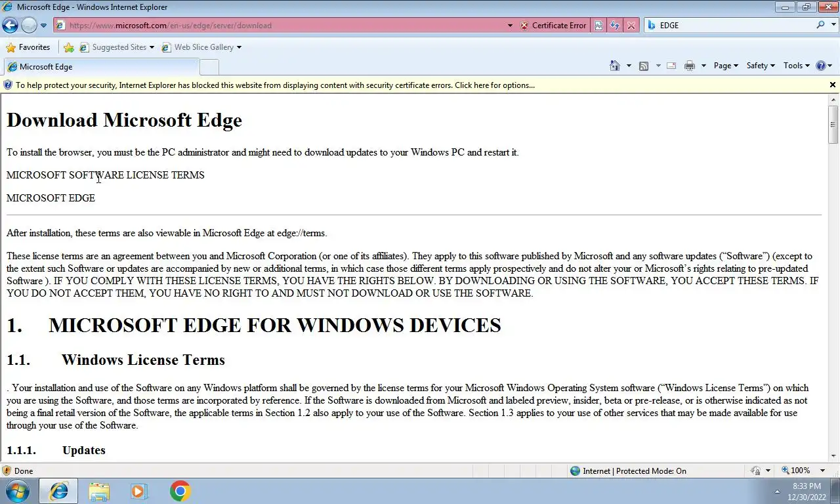Viewport: 840px width, 504px height.
Task: Click the Compatibility View icon
Action: pos(598,26)
